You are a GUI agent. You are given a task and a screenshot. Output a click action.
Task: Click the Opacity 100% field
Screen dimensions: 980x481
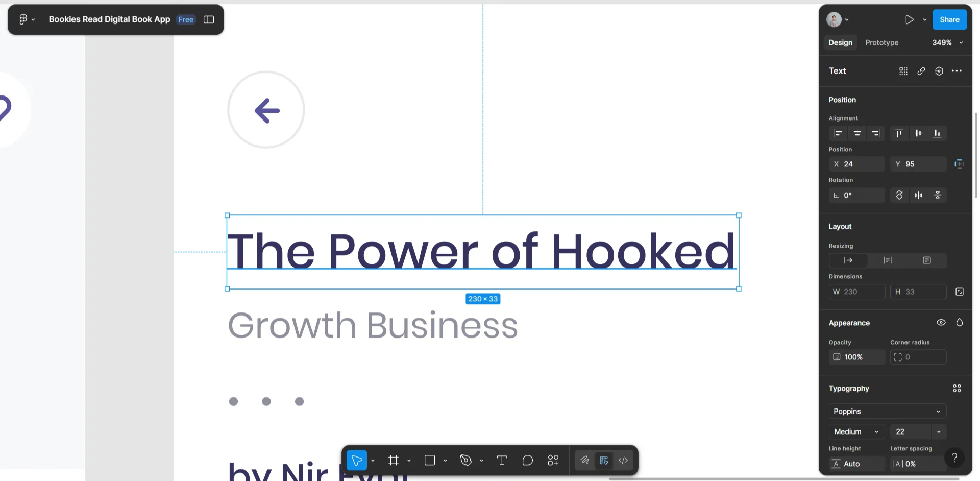(x=857, y=357)
